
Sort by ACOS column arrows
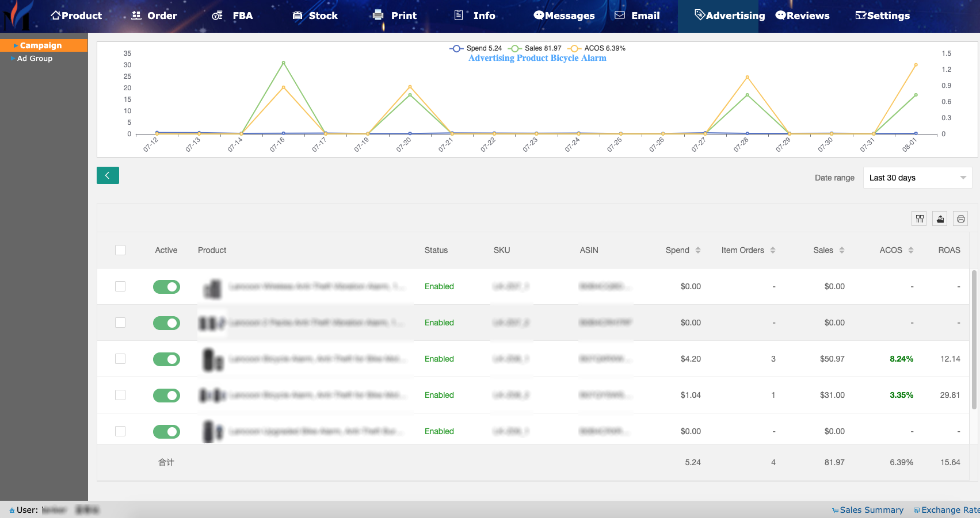coord(911,250)
